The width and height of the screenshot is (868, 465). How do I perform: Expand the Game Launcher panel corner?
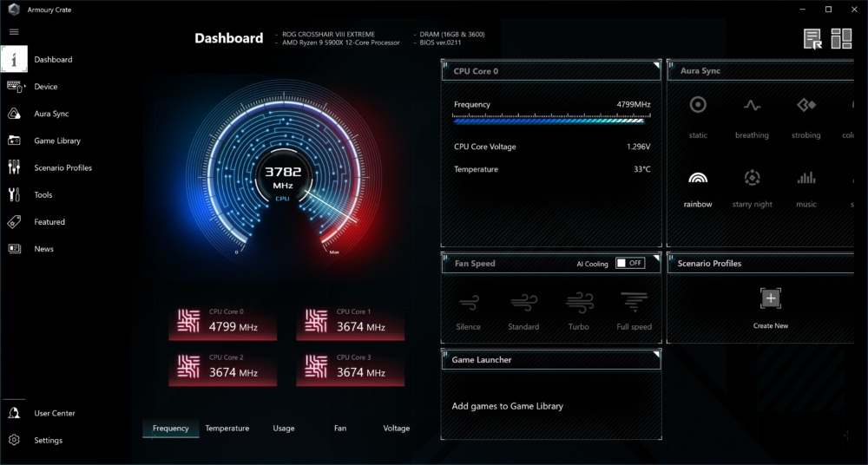click(x=656, y=354)
